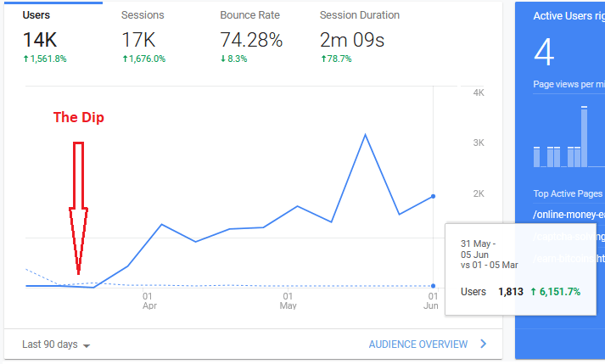605x364 pixels.
Task: Click the 01 Jun data point on chart
Action: [x=434, y=197]
